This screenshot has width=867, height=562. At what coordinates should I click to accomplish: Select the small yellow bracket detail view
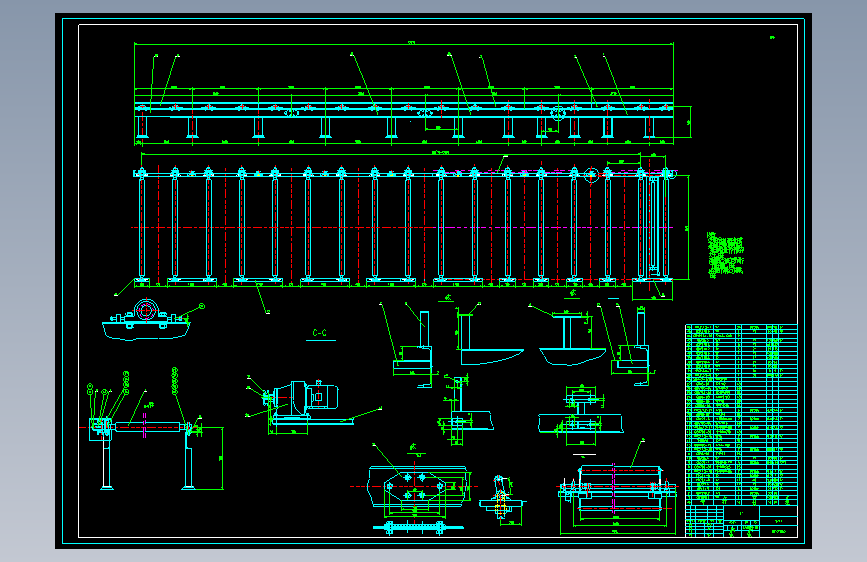pyautogui.click(x=501, y=499)
